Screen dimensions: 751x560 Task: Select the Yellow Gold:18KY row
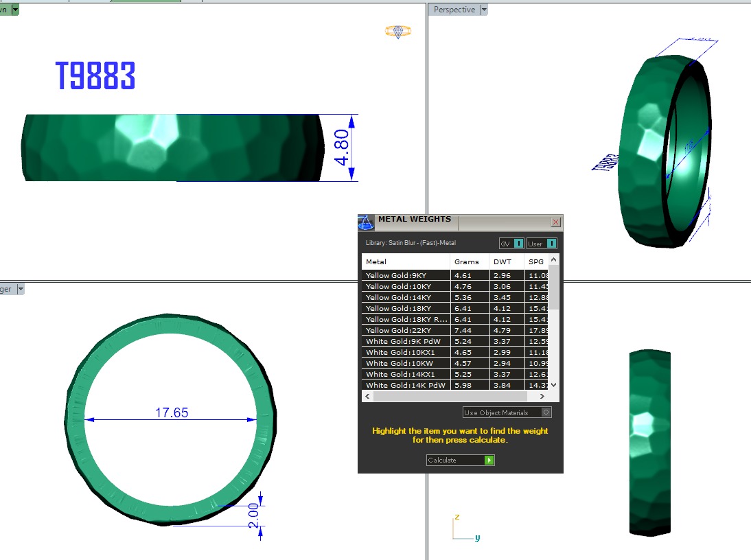[x=405, y=308]
